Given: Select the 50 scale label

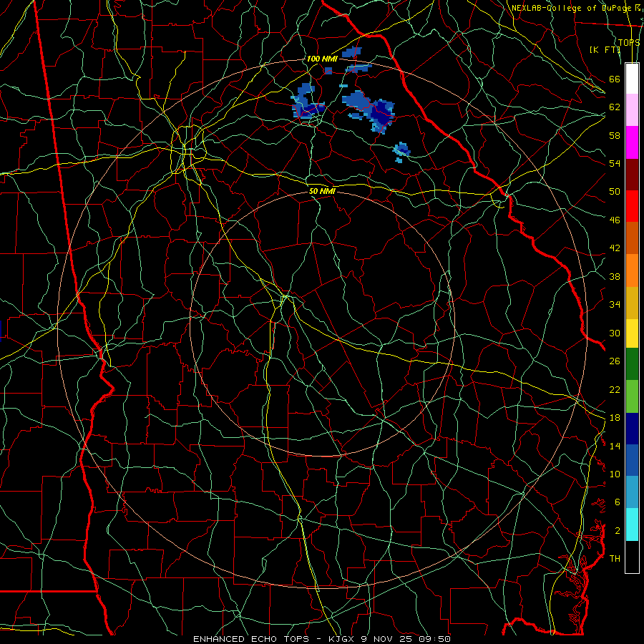Looking at the screenshot, I should coord(615,191).
